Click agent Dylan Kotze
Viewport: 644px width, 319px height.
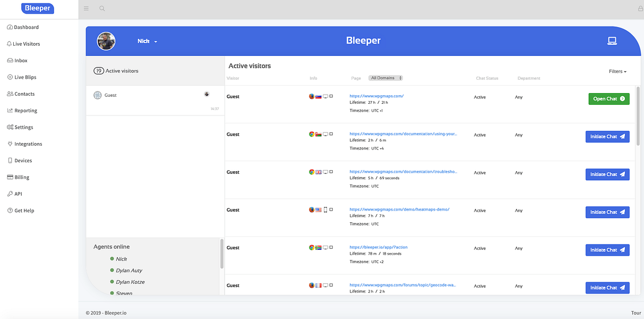pyautogui.click(x=130, y=282)
